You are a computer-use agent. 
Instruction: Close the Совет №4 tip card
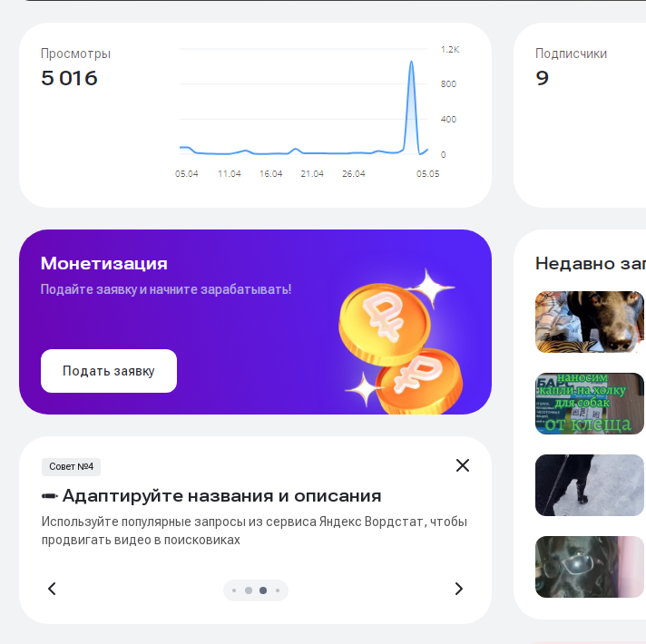462,465
